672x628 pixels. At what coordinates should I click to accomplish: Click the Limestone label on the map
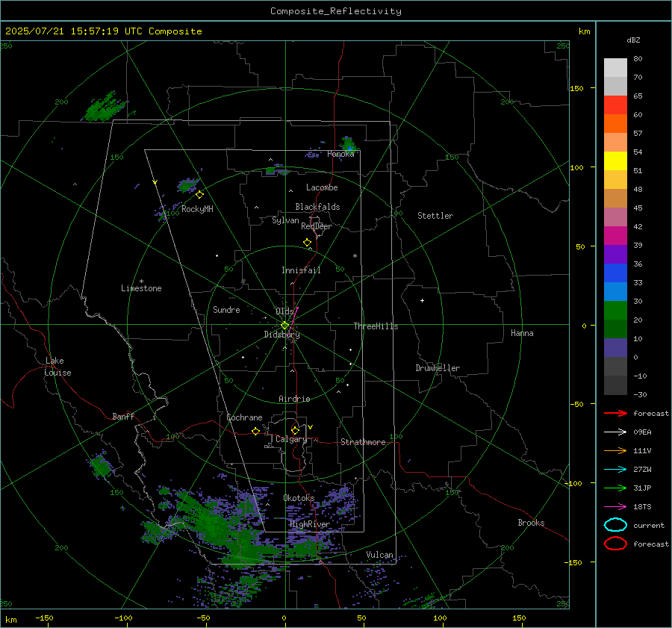click(141, 288)
